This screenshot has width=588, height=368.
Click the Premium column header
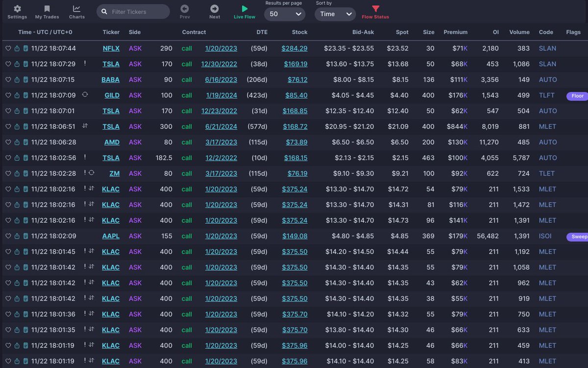point(456,32)
